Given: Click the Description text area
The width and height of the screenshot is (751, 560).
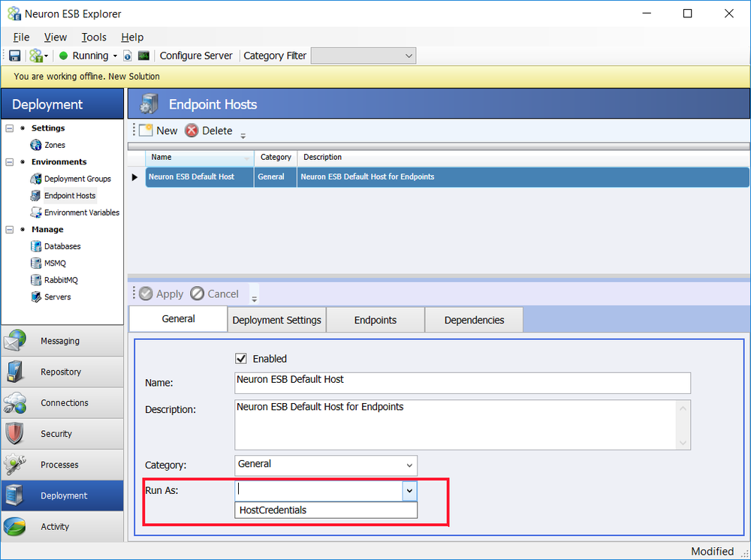Looking at the screenshot, I should [455, 425].
